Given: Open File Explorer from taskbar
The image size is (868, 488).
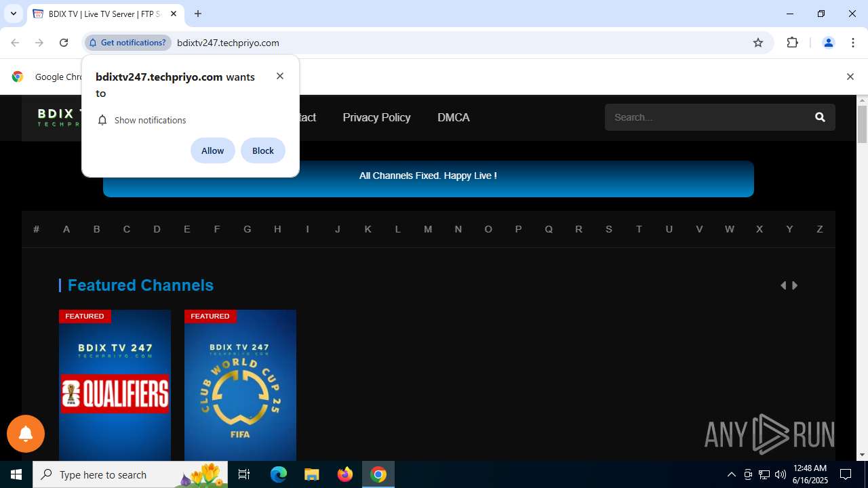Looking at the screenshot, I should 311,474.
